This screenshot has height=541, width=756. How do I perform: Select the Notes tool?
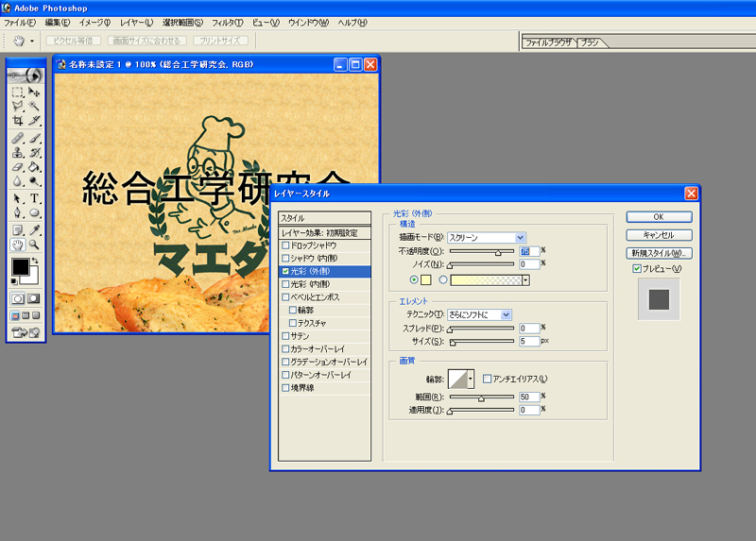[x=18, y=230]
